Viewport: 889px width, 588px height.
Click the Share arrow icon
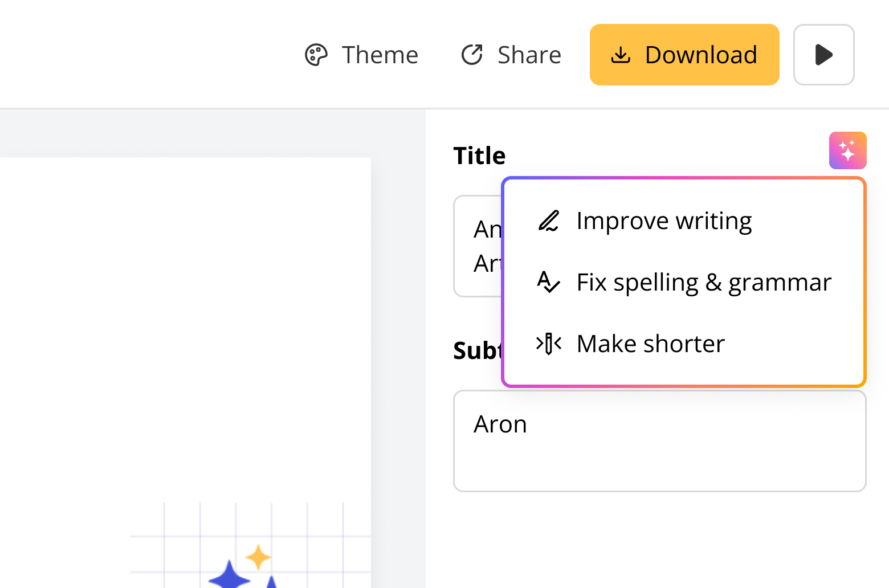click(x=472, y=55)
